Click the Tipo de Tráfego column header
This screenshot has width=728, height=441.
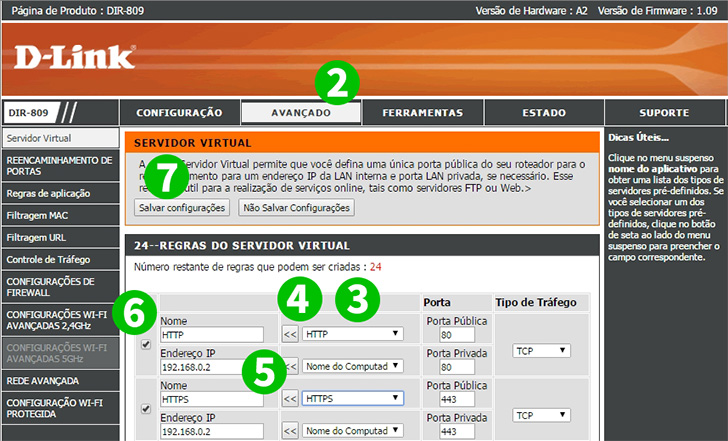(536, 303)
